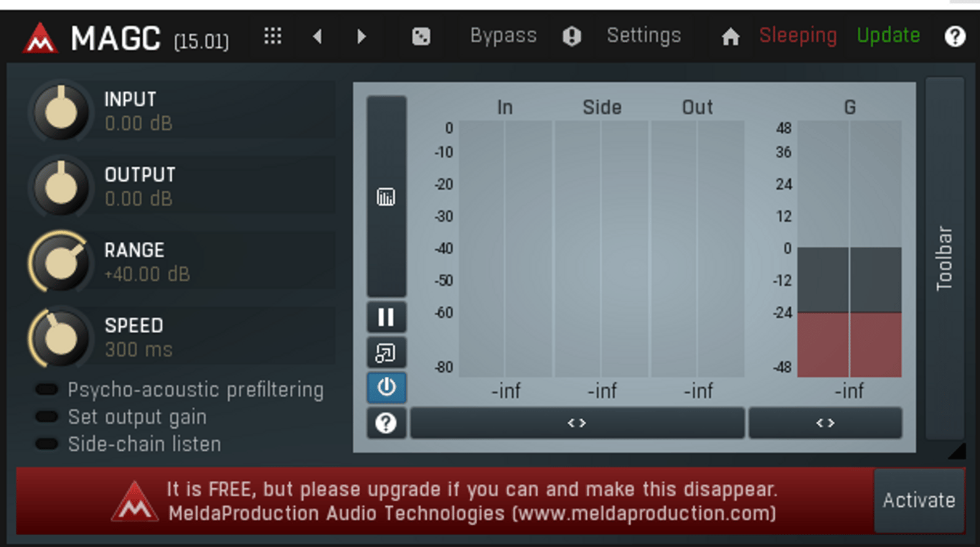Click the width button under G meter
Viewport: 980px width, 547px height.
tap(825, 423)
